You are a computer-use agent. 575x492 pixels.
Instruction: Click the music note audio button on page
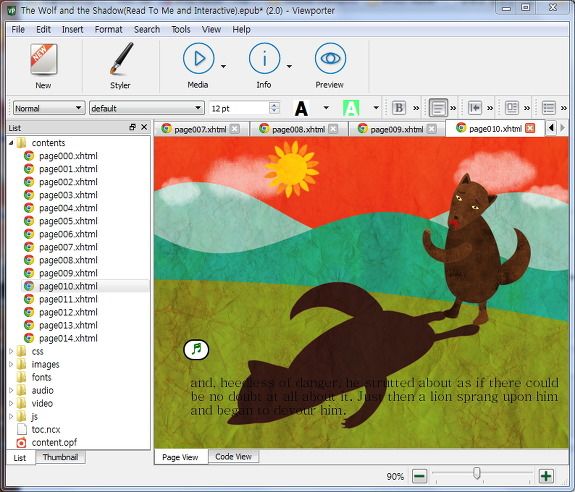(x=196, y=350)
